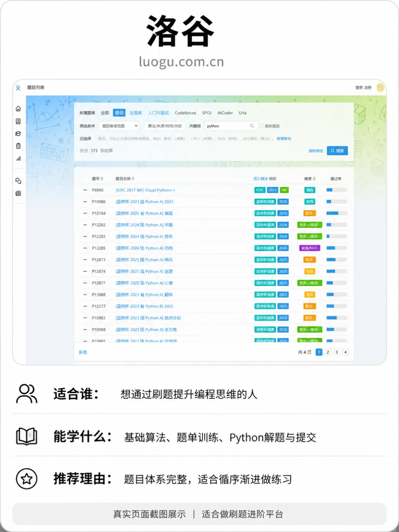Click the 显示算法 link in the table header

coord(261,179)
